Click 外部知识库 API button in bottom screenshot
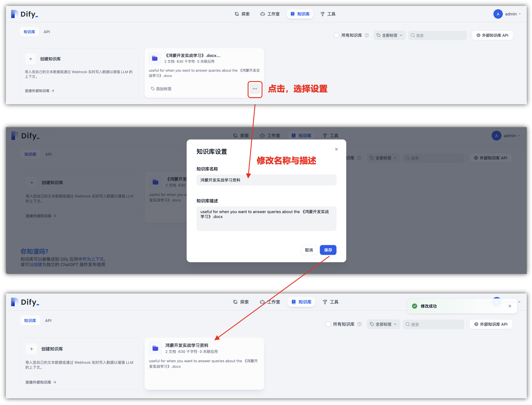 tap(491, 324)
